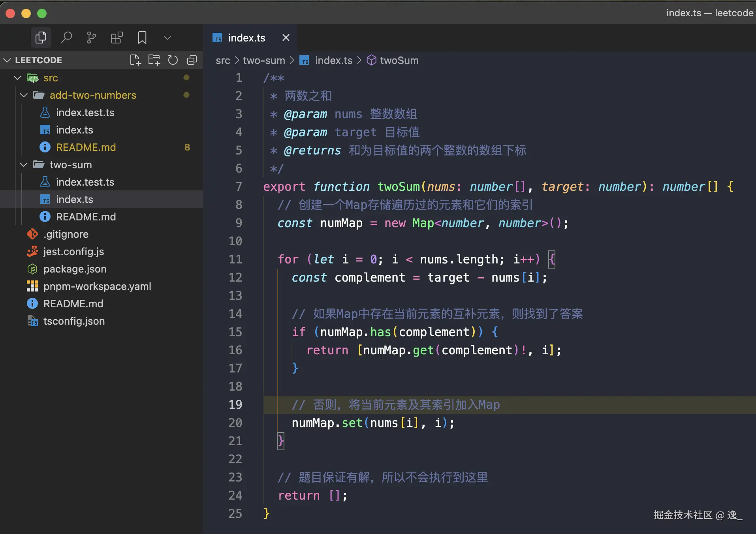Collapse all folders in explorer
Screen dimensions: 756x534
click(x=192, y=60)
